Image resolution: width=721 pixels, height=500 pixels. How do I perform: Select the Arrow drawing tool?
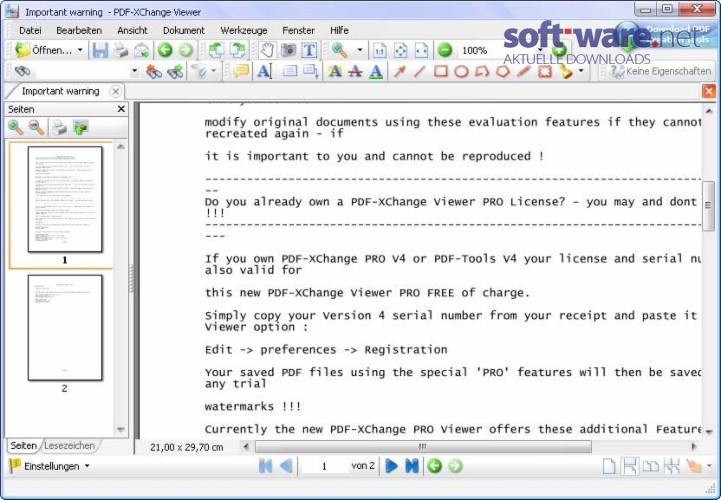[x=399, y=71]
